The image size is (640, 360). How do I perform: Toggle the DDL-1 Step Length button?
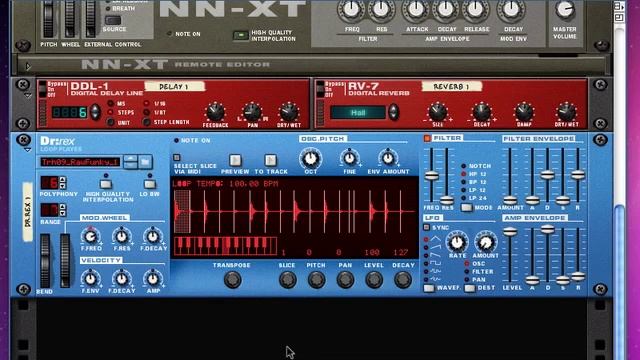[147, 122]
